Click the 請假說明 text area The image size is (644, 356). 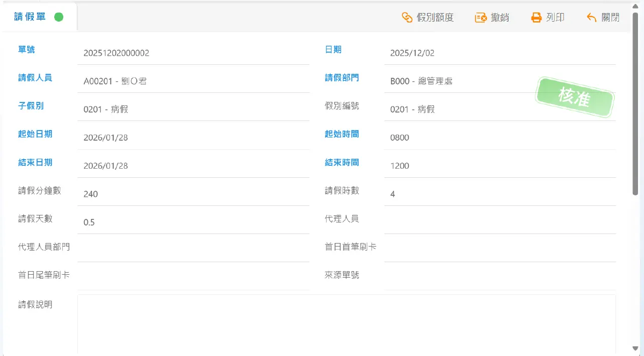[x=346, y=324]
